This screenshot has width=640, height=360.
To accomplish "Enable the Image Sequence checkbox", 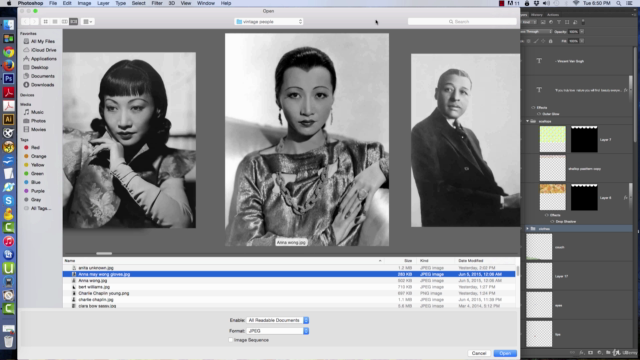I will click(x=231, y=340).
